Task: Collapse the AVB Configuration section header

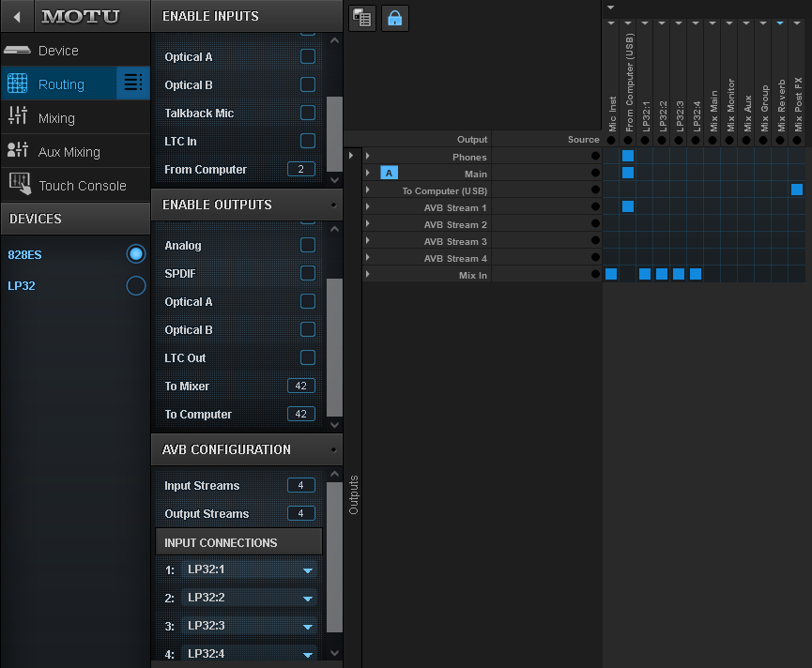Action: (247, 449)
